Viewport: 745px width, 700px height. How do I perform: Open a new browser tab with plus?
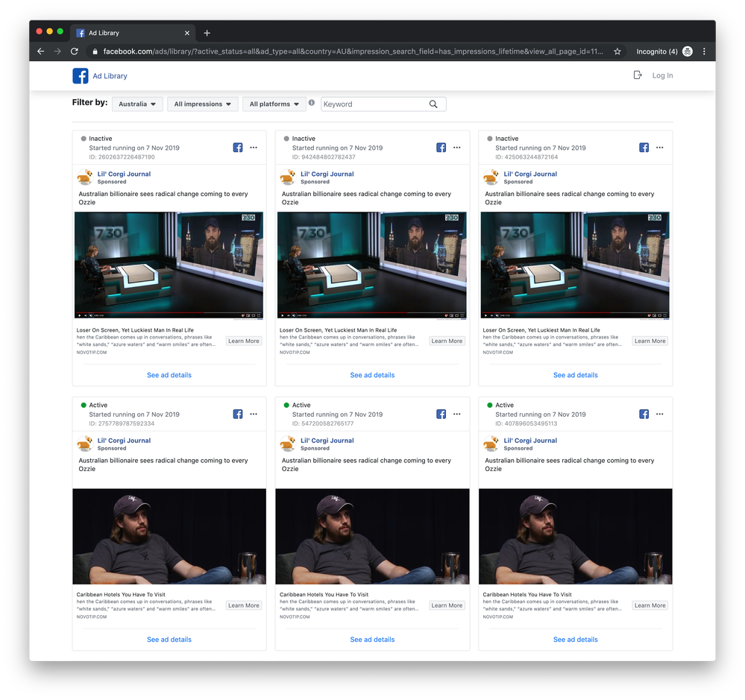coord(207,33)
